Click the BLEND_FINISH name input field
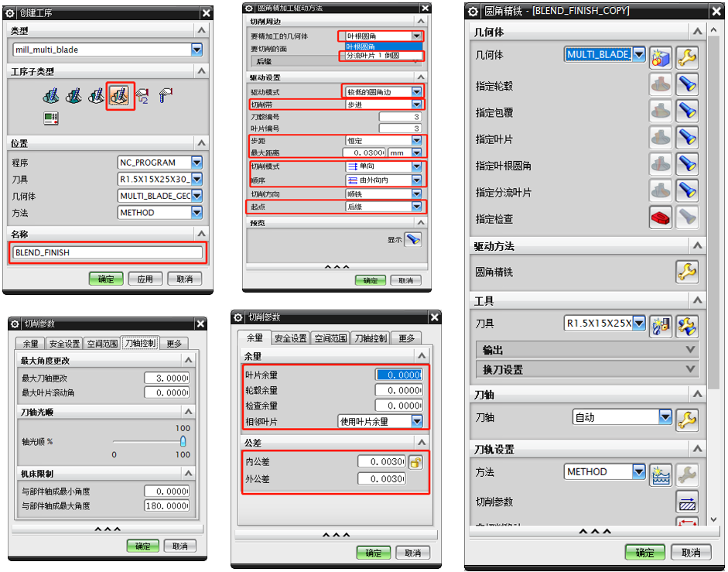The image size is (728, 572). pyautogui.click(x=108, y=252)
